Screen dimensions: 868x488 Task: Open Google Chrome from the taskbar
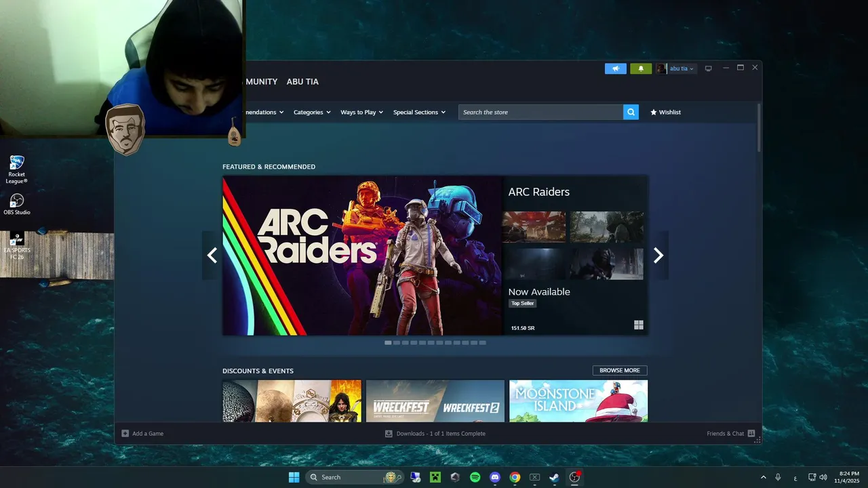(515, 477)
